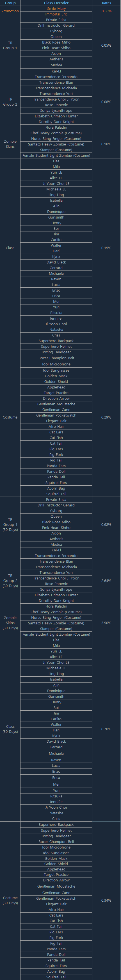Click the TR Group 1 (30 Days) label
Viewport: 121px width, 980px height.
10,525
